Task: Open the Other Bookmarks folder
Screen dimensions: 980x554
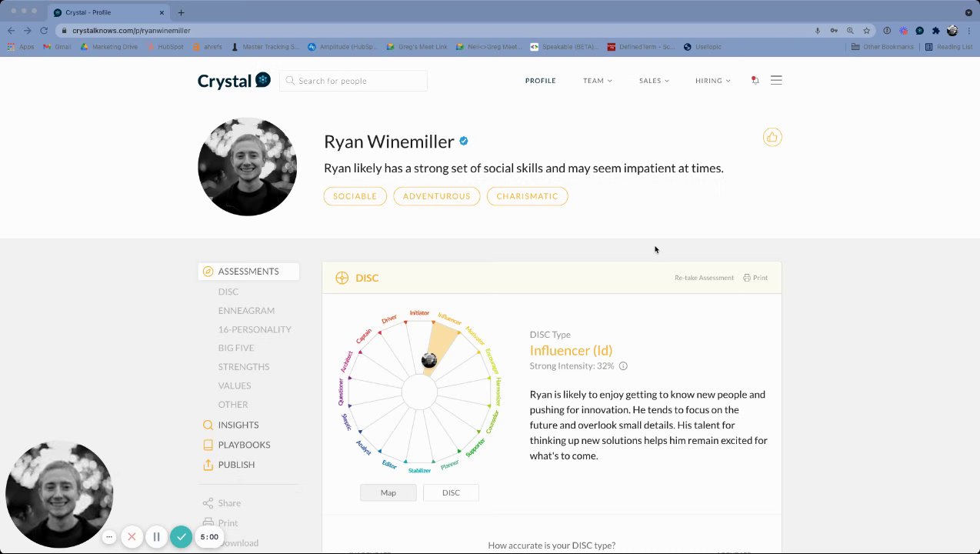Action: 883,47
